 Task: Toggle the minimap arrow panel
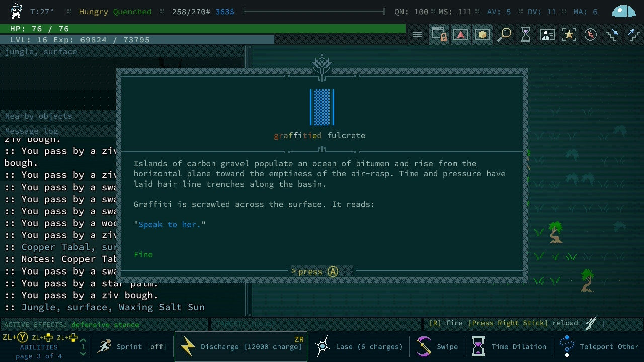coord(461,35)
